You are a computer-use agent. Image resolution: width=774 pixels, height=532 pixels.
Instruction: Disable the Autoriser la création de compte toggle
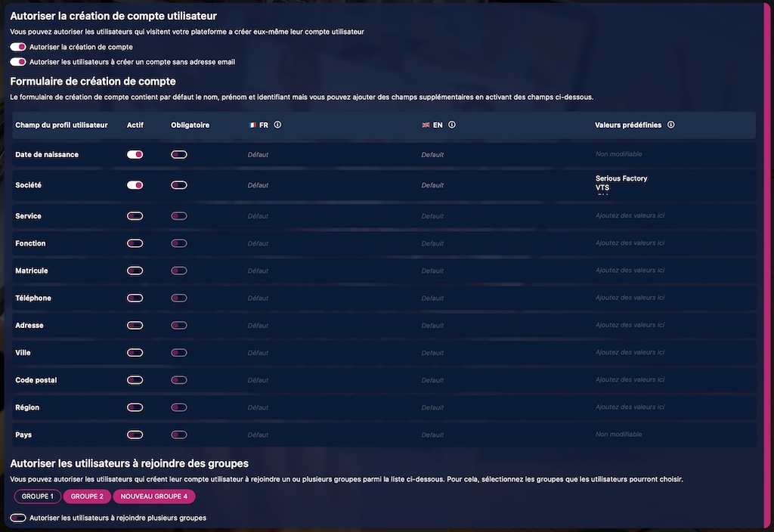click(17, 46)
